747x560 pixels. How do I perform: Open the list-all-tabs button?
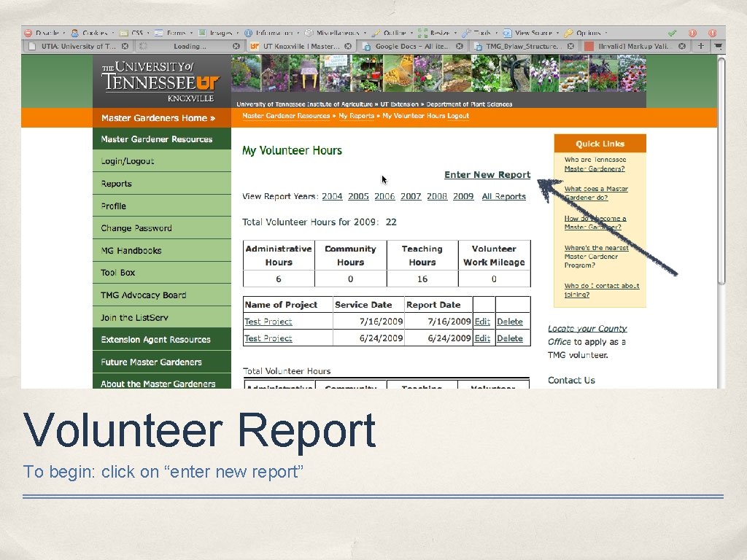tap(718, 46)
